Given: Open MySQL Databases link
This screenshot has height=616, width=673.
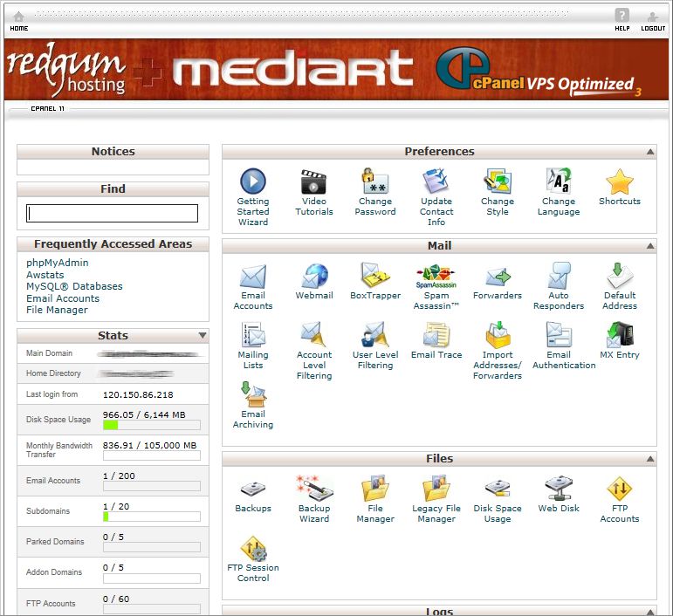Looking at the screenshot, I should [74, 286].
